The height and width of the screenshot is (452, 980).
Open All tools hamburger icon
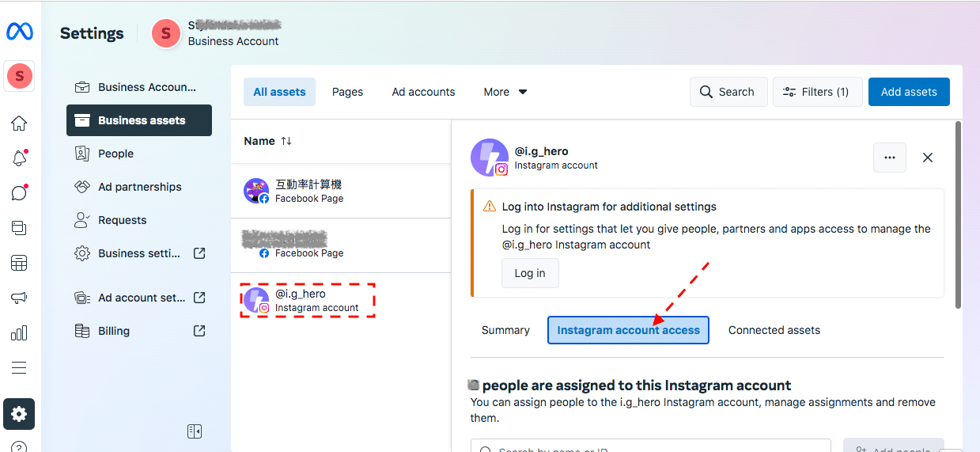coord(19,367)
